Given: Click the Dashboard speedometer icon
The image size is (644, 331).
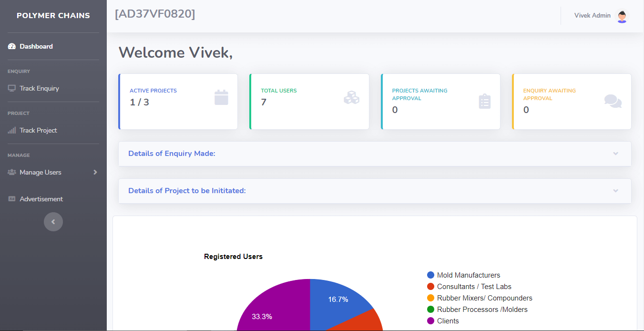Looking at the screenshot, I should tap(12, 46).
